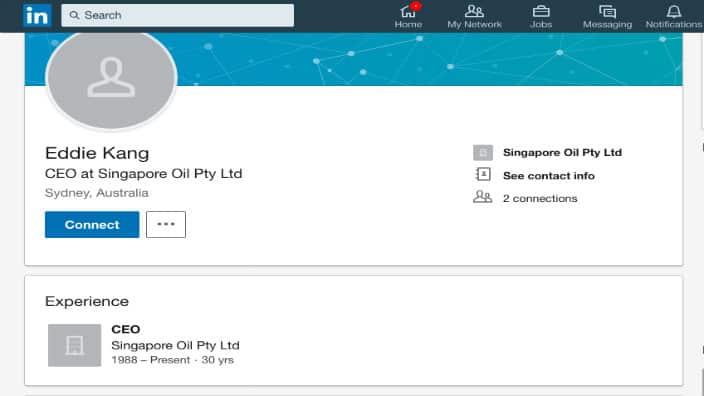Open Notifications in navigation bar
The width and height of the screenshot is (704, 396).
click(673, 16)
